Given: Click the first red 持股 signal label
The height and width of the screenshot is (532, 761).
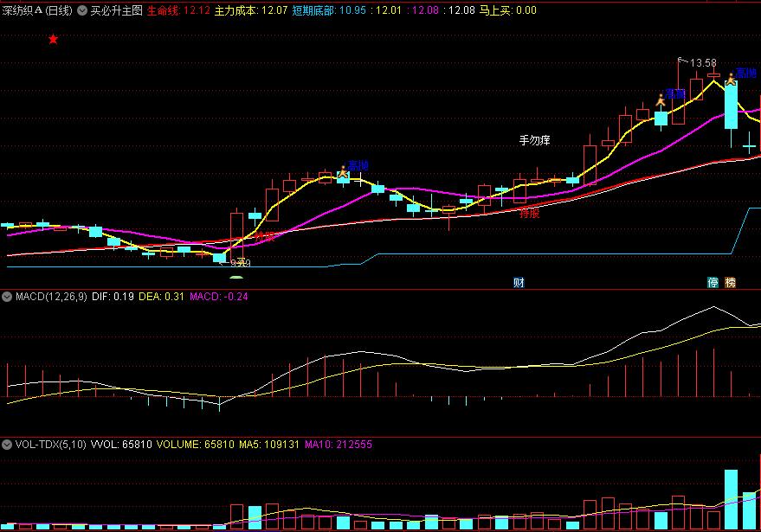Looking at the screenshot, I should coord(265,236).
